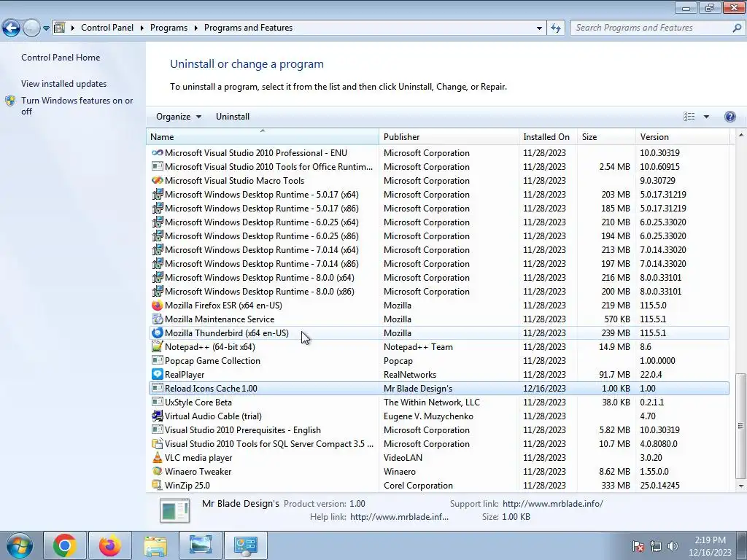747x560 pixels.
Task: Sort by the Size column header
Action: [x=606, y=136]
